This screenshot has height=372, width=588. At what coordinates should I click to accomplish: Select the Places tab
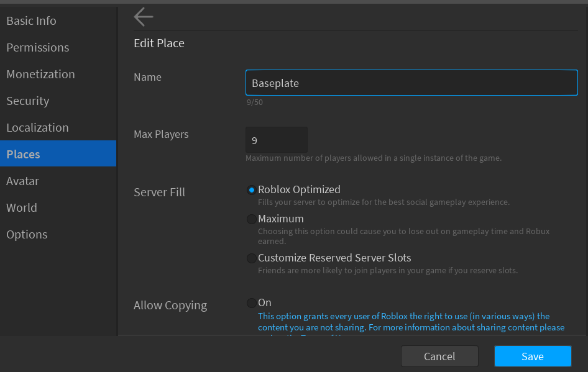[58, 153]
